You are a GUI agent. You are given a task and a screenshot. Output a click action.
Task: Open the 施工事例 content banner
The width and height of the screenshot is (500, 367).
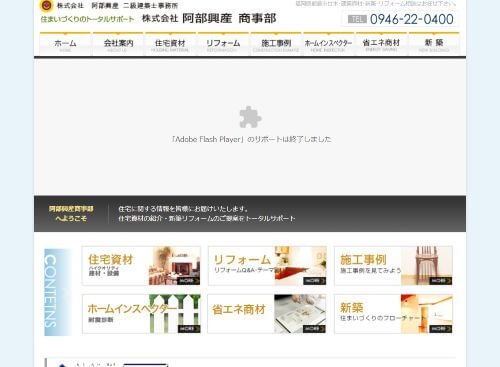click(x=393, y=266)
